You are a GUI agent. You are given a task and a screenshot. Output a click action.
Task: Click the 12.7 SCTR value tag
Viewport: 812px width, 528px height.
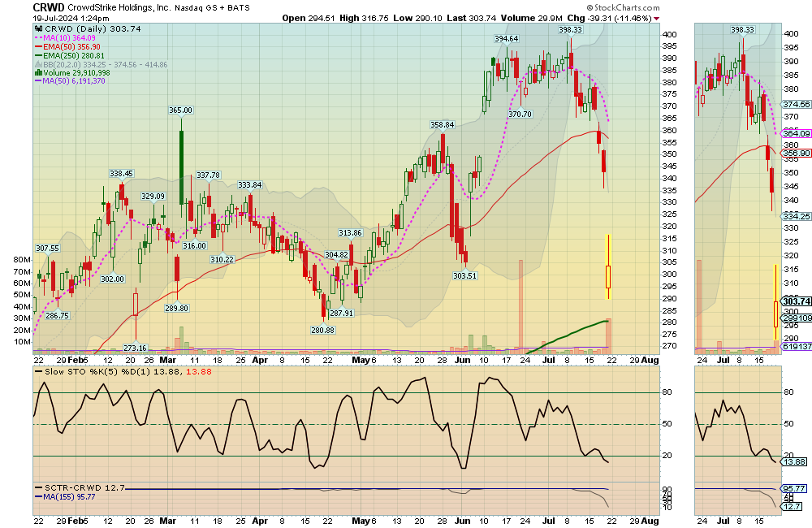(x=792, y=506)
